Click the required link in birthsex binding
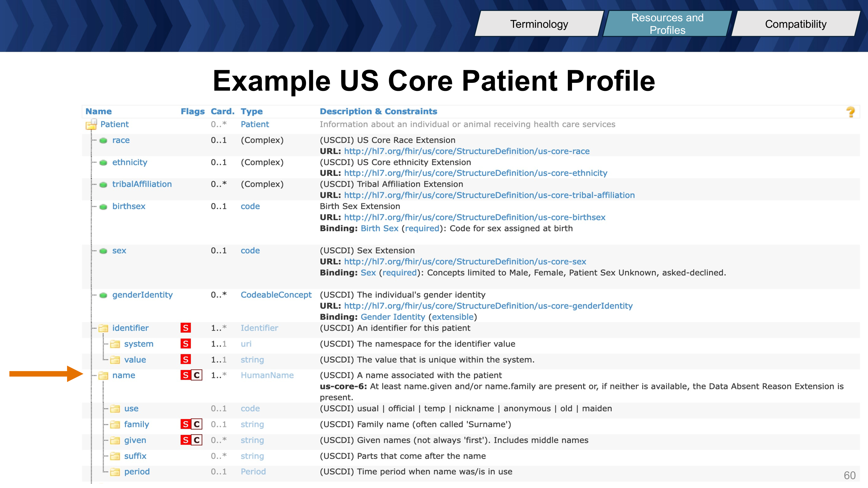Image resolution: width=868 pixels, height=488 pixels. pos(422,229)
